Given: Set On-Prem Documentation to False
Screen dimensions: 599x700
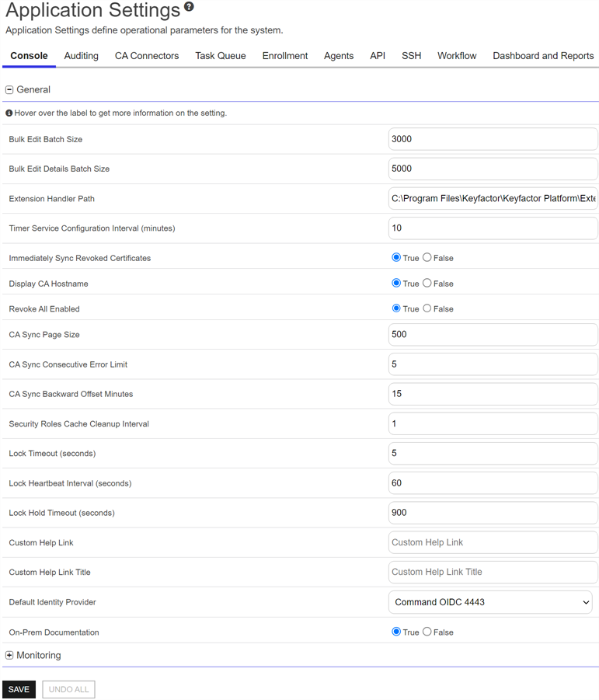Looking at the screenshot, I should point(427,632).
